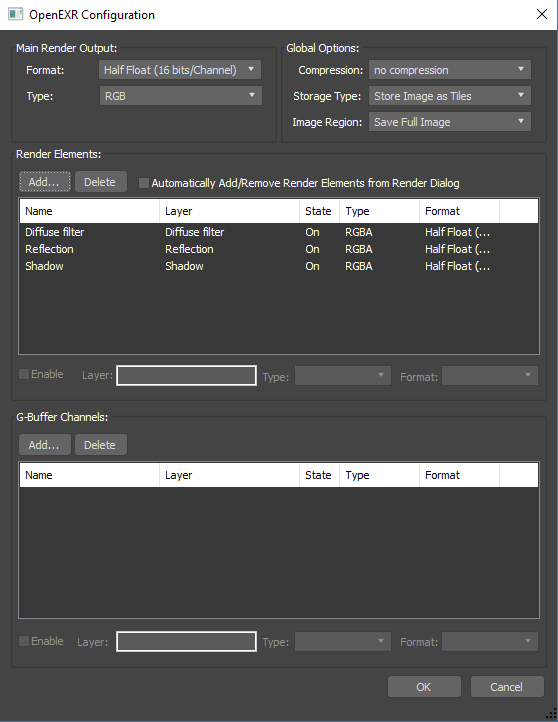Click the State column header in Render Elements
Image resolution: width=558 pixels, height=722 pixels.
pyautogui.click(x=320, y=211)
